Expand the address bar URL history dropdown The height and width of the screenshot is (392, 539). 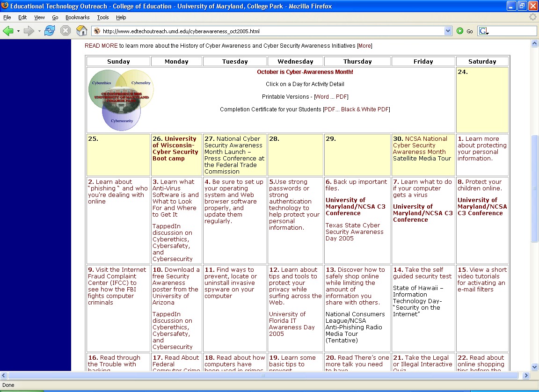[x=448, y=31]
